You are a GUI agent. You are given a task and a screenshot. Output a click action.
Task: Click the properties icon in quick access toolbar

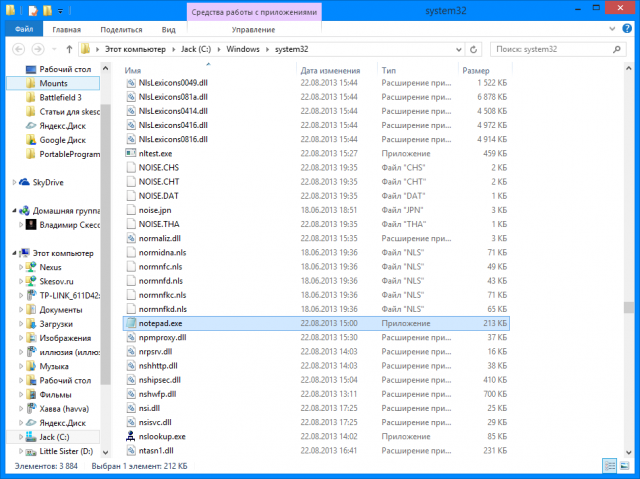coord(33,10)
